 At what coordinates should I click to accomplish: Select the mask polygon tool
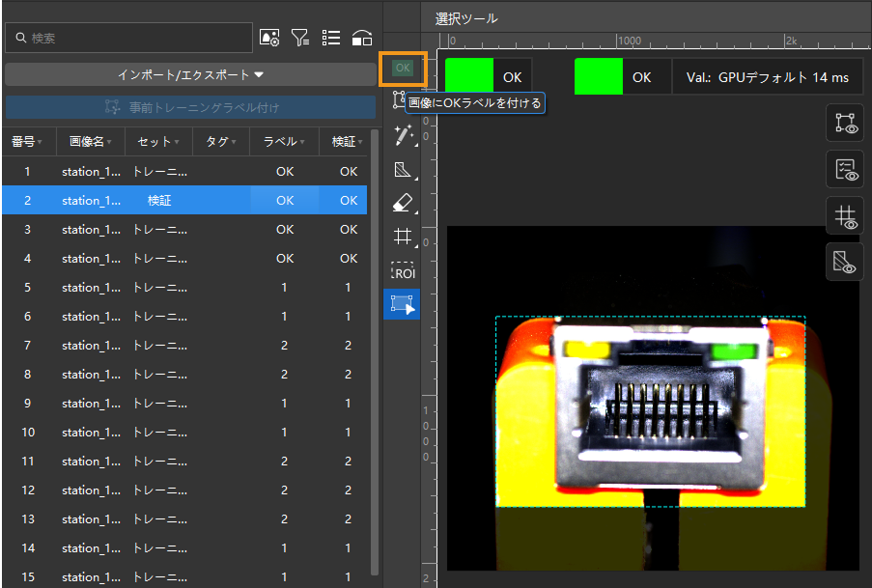403,171
